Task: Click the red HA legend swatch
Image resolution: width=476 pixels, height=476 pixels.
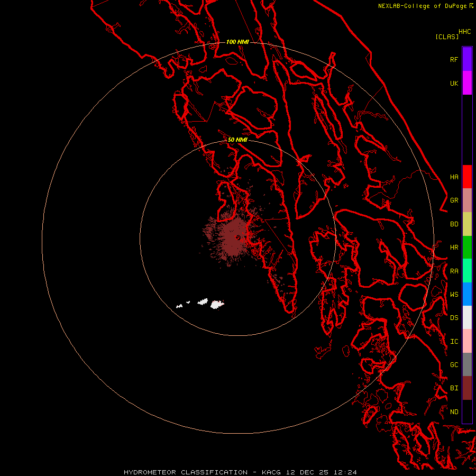Action: [467, 177]
